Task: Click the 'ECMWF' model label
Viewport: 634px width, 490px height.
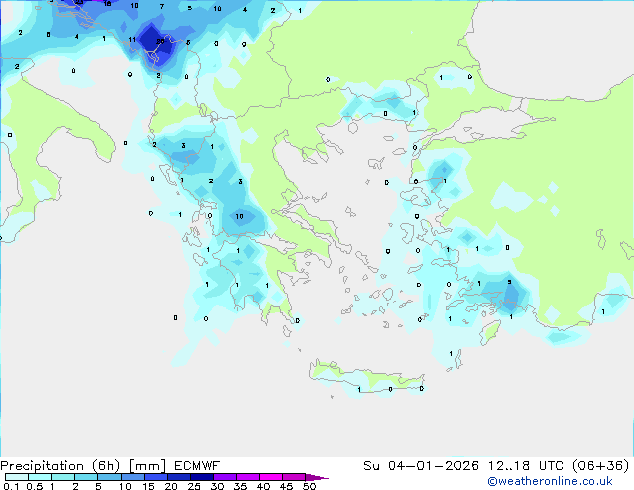Action: (197, 466)
